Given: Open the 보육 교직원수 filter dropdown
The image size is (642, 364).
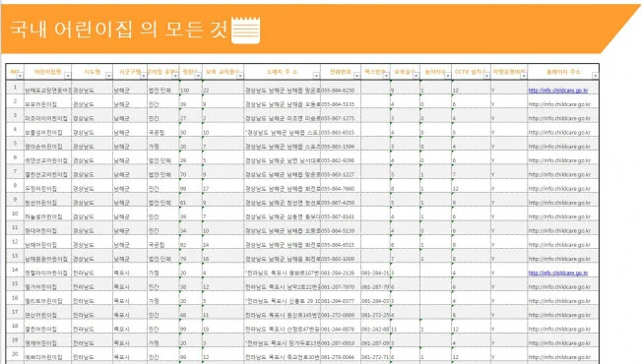Looking at the screenshot, I should (x=240, y=76).
